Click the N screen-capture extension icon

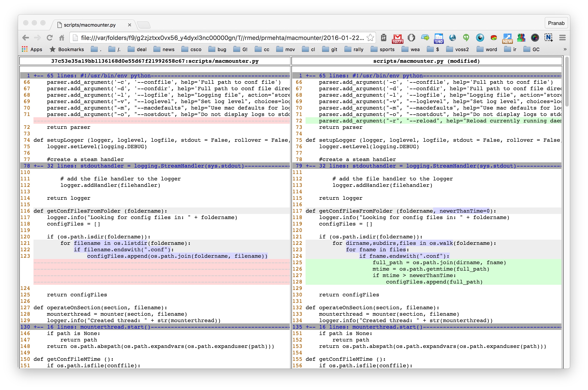pos(549,38)
